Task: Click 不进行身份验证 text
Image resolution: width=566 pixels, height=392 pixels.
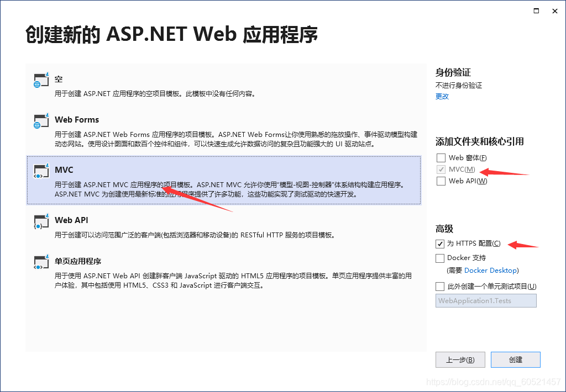Action: 458,86
